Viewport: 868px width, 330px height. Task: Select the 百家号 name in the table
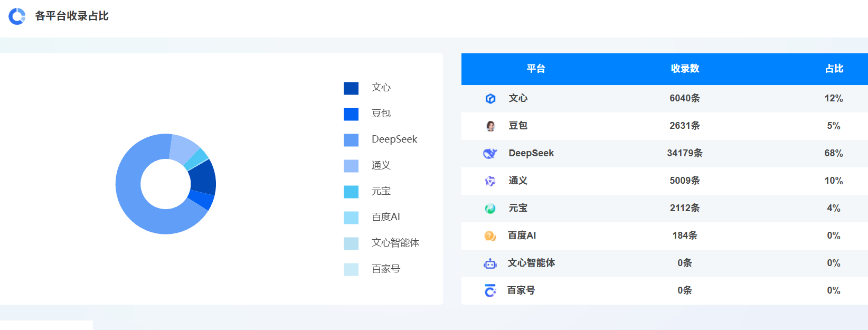tap(521, 290)
